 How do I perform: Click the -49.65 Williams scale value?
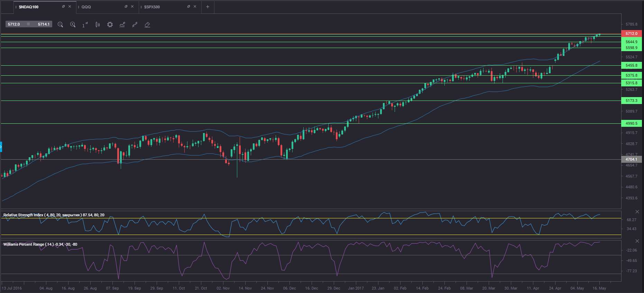tap(632, 261)
